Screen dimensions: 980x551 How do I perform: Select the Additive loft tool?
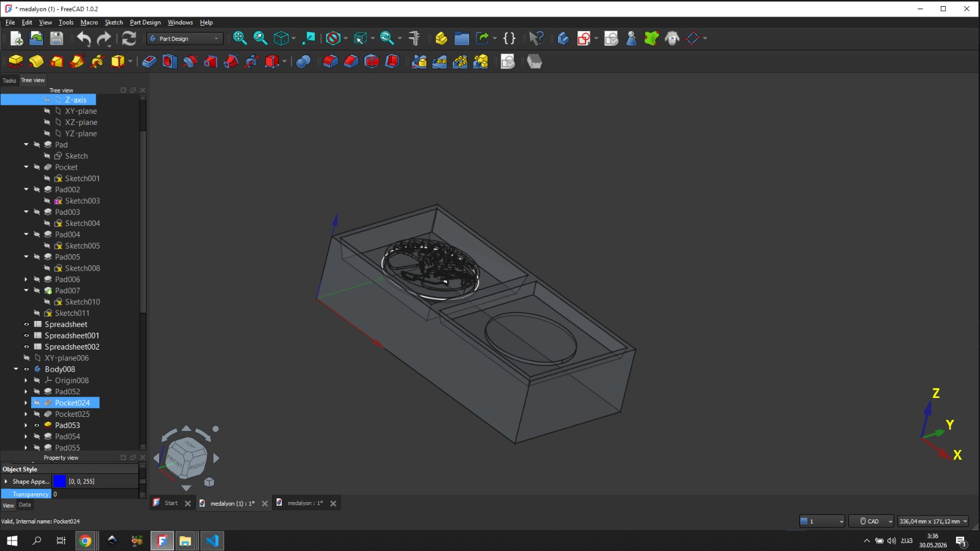click(x=56, y=61)
